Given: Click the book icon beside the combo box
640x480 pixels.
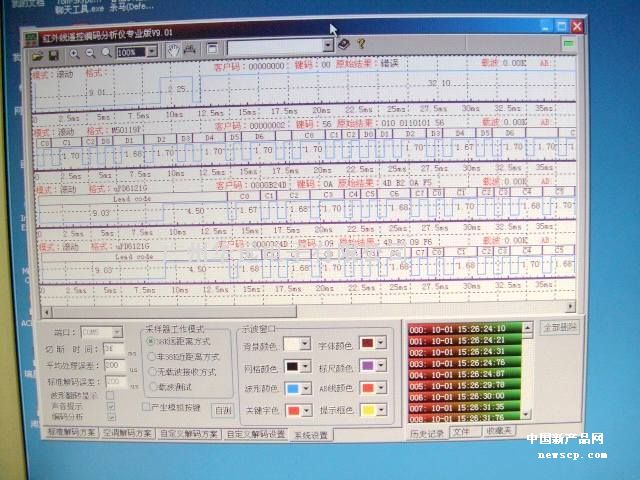Looking at the screenshot, I should point(345,45).
